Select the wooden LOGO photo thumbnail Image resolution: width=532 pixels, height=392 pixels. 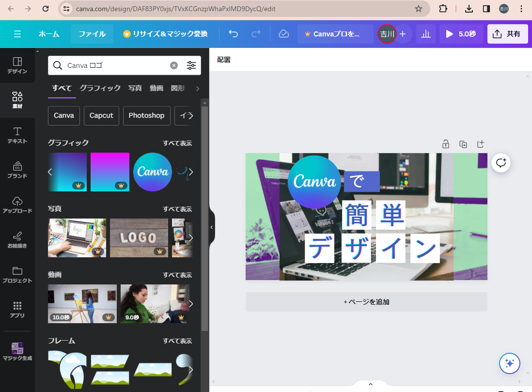[x=139, y=237]
